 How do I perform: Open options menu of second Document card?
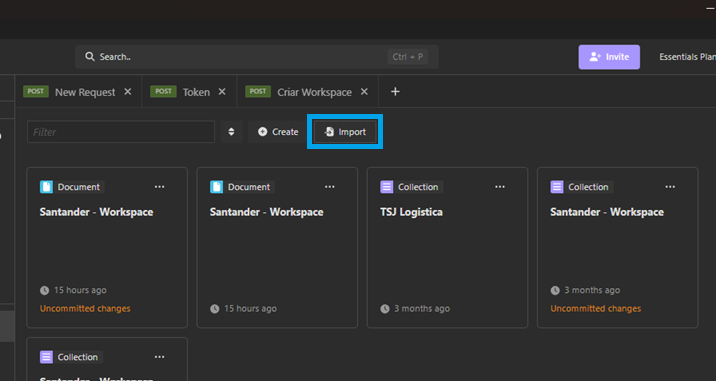pyautogui.click(x=330, y=187)
